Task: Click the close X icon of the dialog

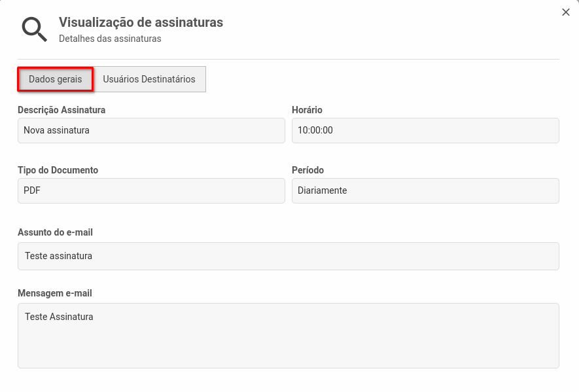Action: pyautogui.click(x=565, y=12)
